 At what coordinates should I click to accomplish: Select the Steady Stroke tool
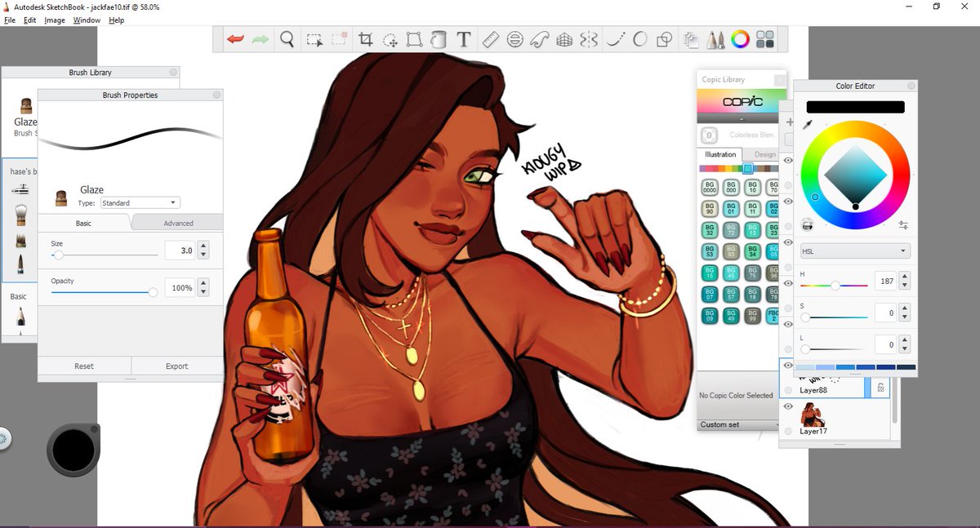[x=617, y=38]
